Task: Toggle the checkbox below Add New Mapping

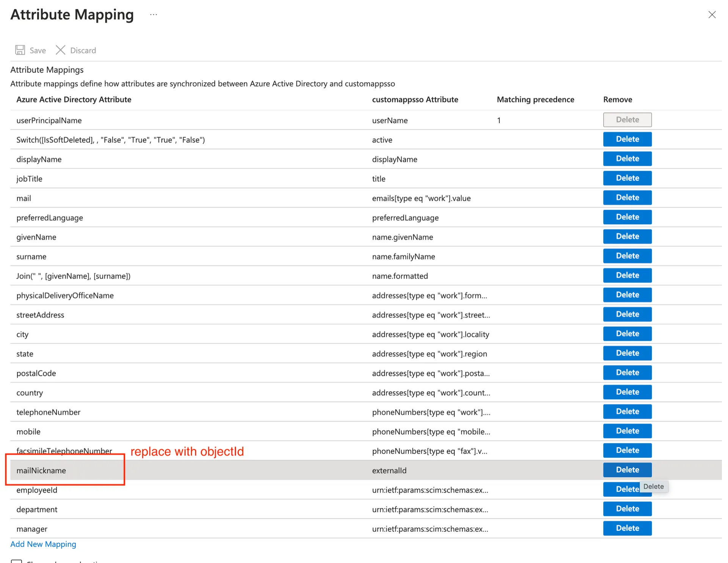Action: click(x=16, y=561)
